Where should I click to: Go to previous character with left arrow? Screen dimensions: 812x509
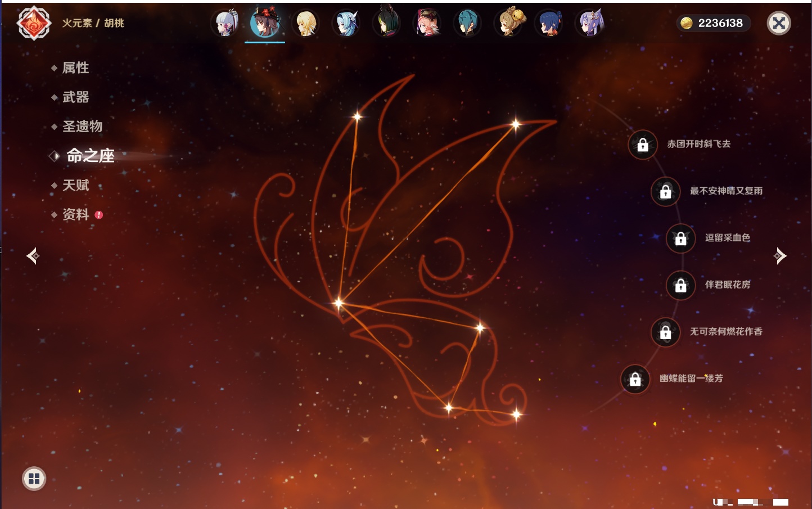coord(33,256)
